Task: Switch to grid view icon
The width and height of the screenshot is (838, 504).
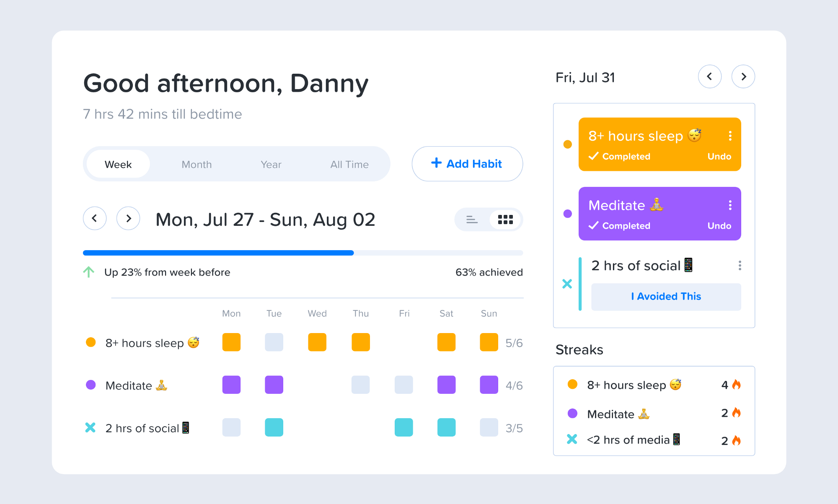Action: pyautogui.click(x=505, y=220)
